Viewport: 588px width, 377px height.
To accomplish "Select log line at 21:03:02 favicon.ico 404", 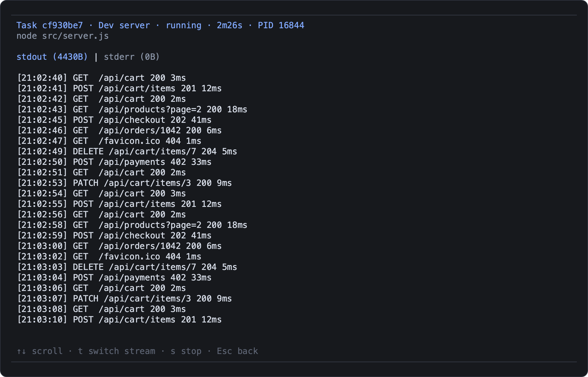I will click(109, 256).
